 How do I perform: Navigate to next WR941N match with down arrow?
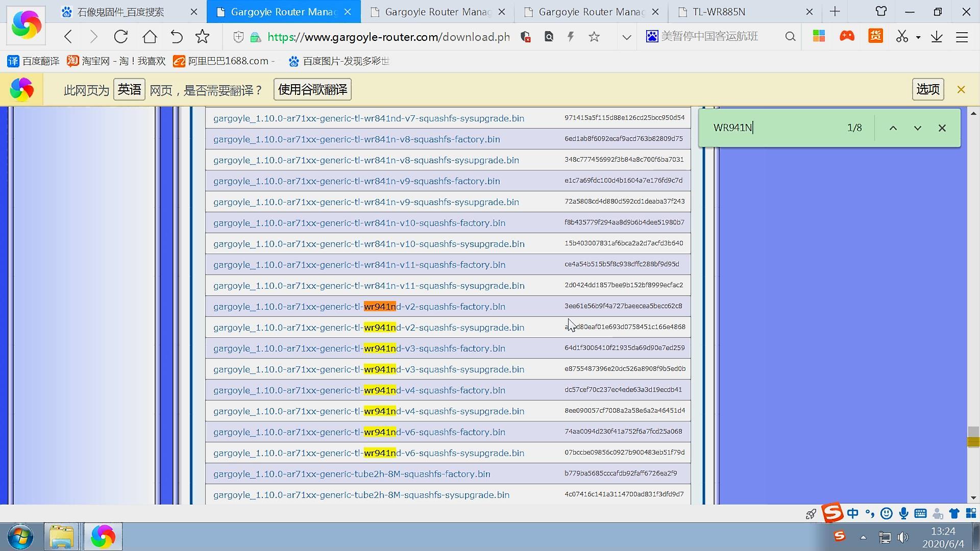click(917, 128)
